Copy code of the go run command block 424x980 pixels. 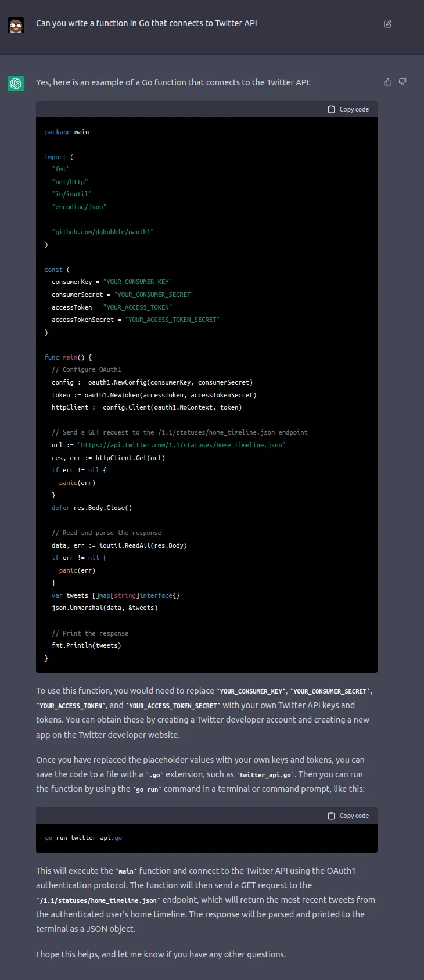[x=348, y=816]
